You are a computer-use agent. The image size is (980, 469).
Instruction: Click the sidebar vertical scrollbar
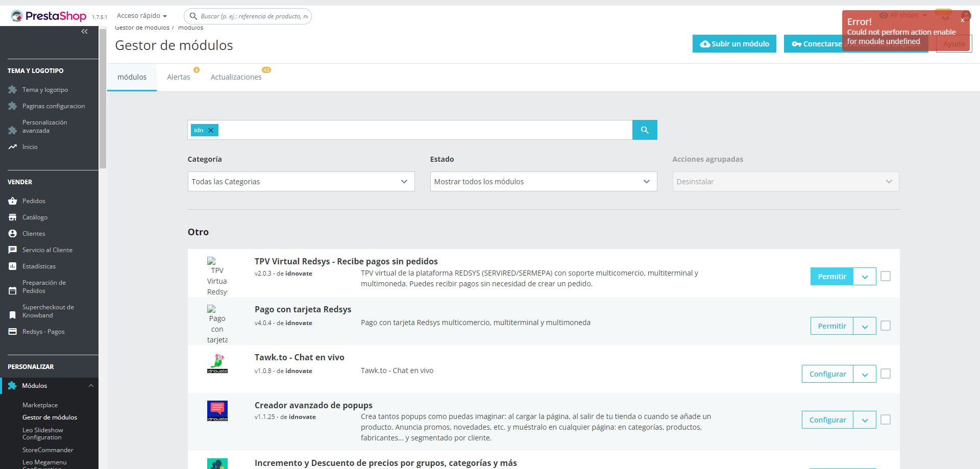pyautogui.click(x=103, y=98)
